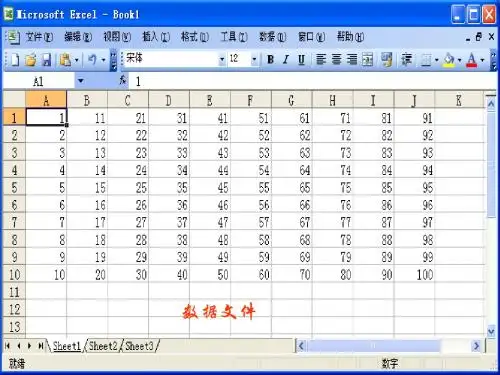Viewport: 500px width, 375px height.
Task: Click the font name box showing 宋体
Action: tap(171, 60)
